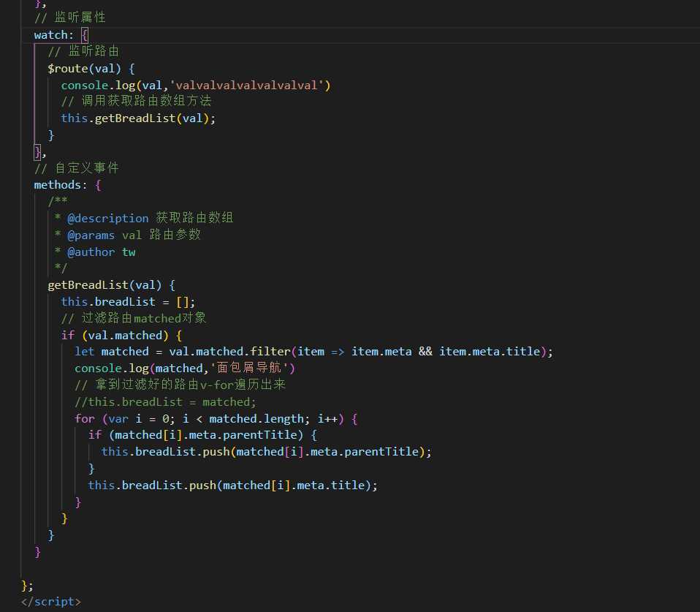Click the highlighted opening brace after watch
Viewport: 700px width, 612px height.
click(x=85, y=35)
